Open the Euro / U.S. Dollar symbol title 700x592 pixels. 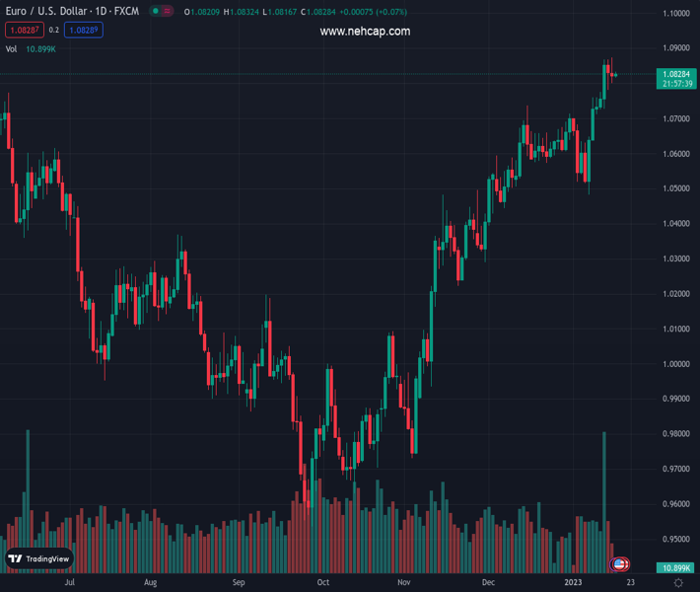coord(72,12)
